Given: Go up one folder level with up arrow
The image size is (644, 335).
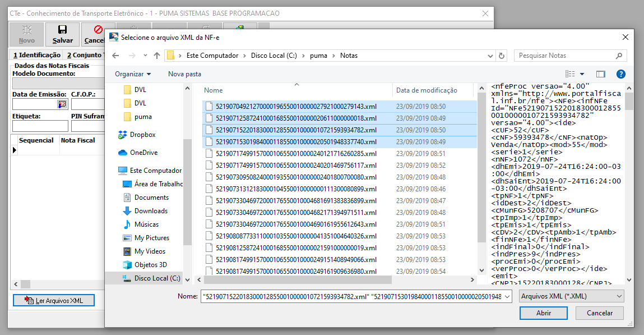Looking at the screenshot, I should click(157, 56).
